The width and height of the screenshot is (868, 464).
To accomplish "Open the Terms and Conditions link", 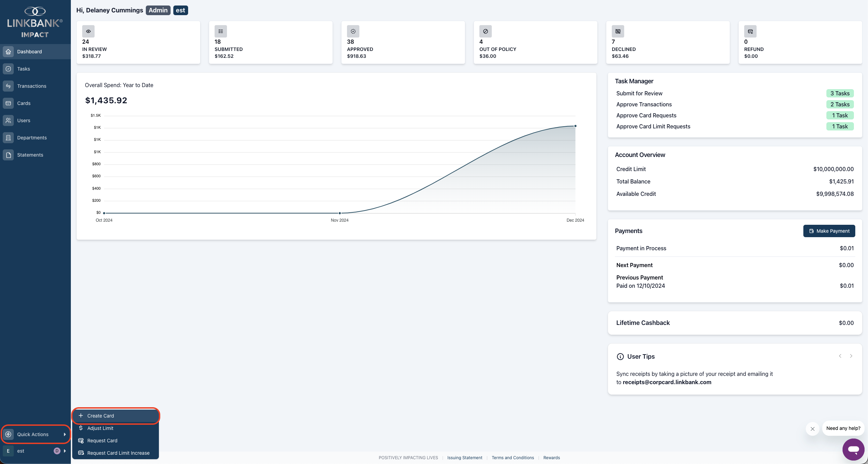I will click(513, 457).
